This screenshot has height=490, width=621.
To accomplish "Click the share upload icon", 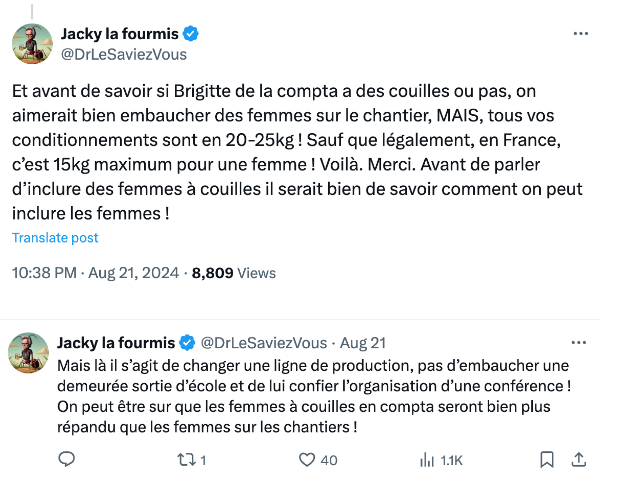I will tap(578, 460).
